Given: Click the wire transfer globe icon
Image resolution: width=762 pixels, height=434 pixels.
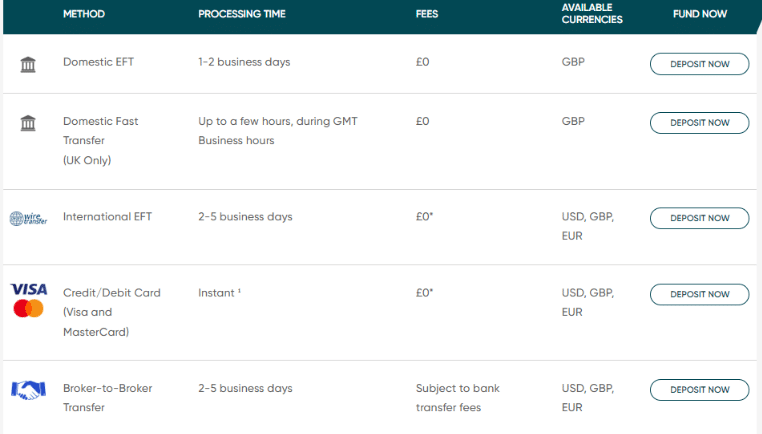Looking at the screenshot, I should click(x=28, y=218).
